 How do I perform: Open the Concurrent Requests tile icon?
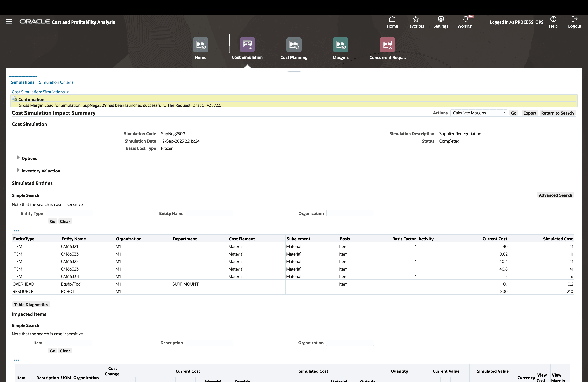click(x=387, y=45)
